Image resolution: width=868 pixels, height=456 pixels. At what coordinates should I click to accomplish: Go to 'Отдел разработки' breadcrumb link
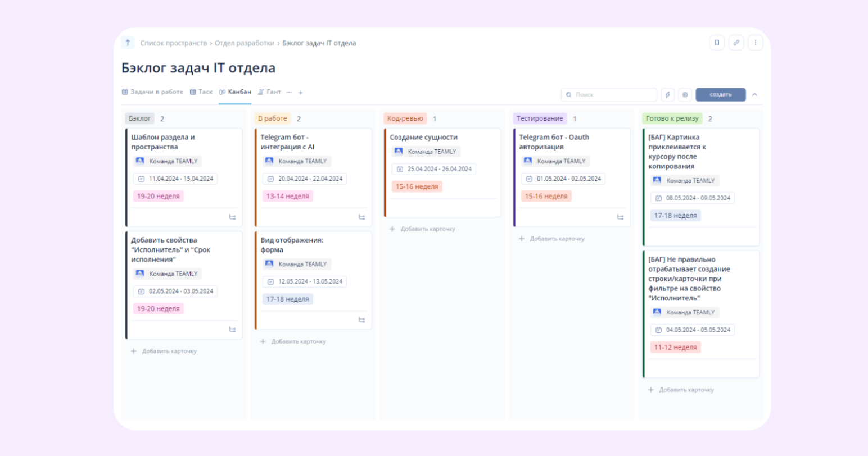[244, 43]
